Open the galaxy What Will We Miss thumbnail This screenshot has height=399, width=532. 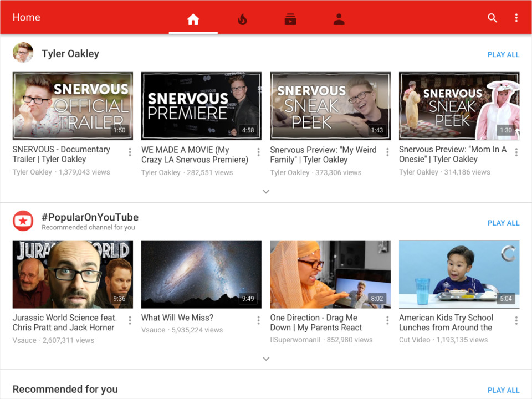[201, 274]
